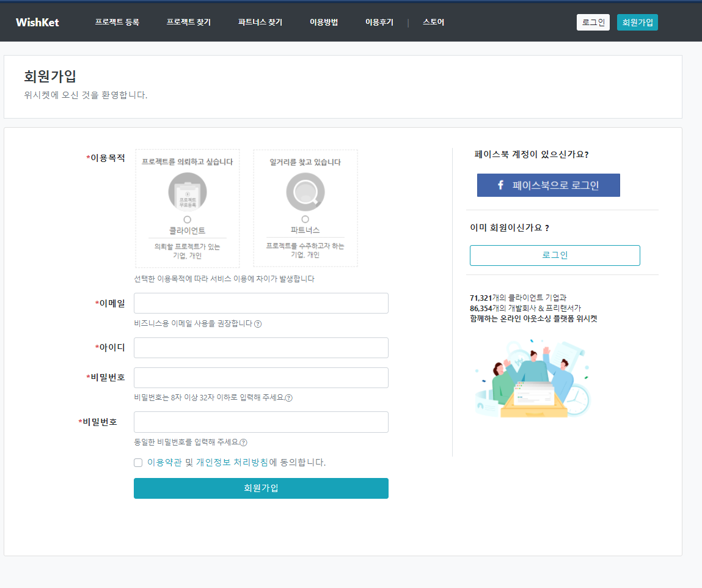Click 의뢰할 프로젝트가 있는 기업, 개인 description
702x588 pixels.
coord(187,251)
